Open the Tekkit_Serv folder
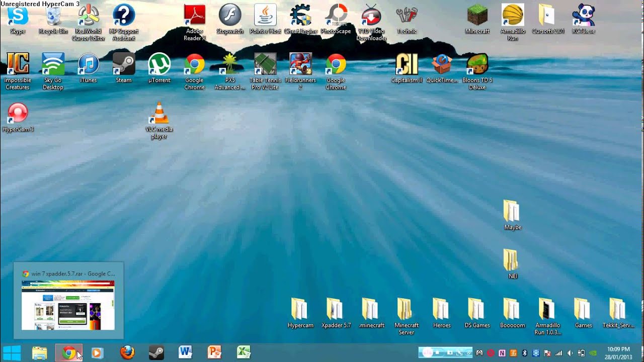Viewport: 644px width, 362px height. click(x=619, y=313)
